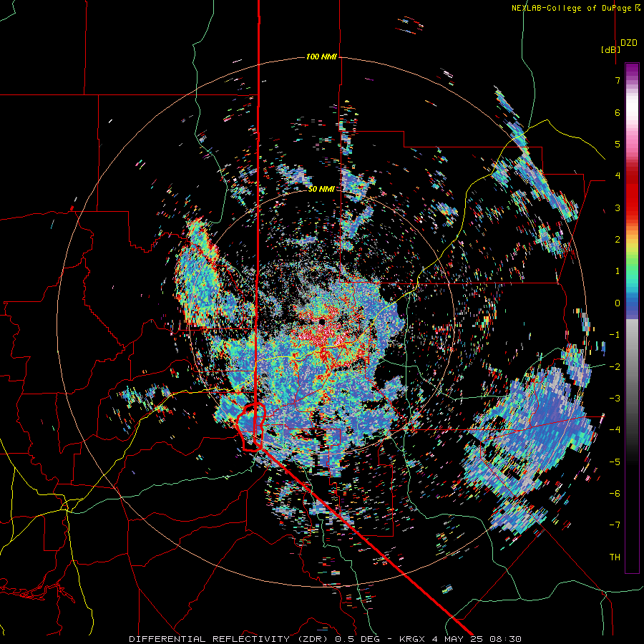644x644 pixels.
Task: Click the 2 value on the color scale
Action: click(618, 240)
